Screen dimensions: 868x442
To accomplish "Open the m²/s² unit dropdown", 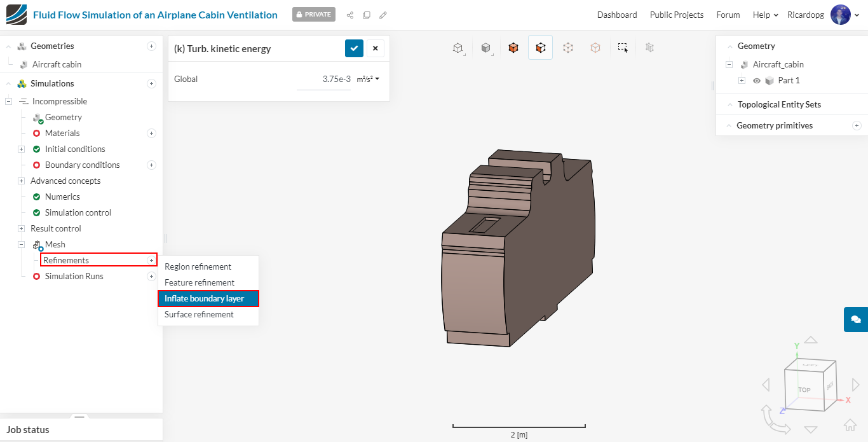I will click(x=368, y=79).
